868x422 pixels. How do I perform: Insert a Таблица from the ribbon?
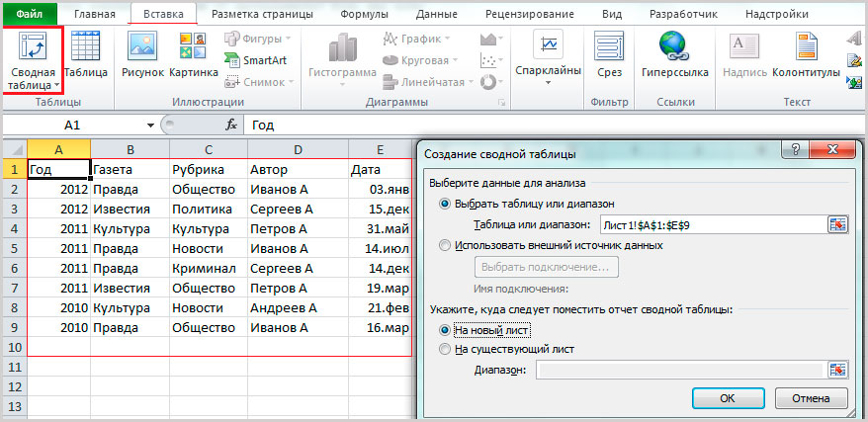[86, 45]
